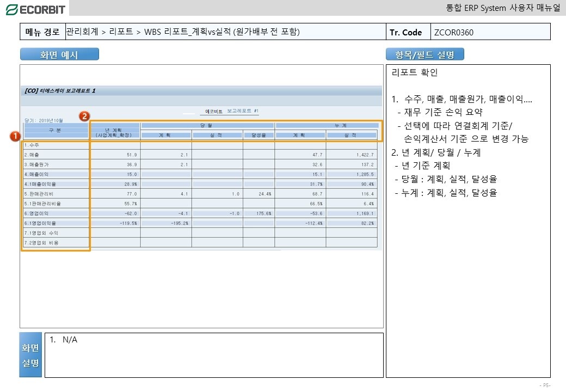Select the 구분 column header
Image resolution: width=566 pixels, height=392 pixels.
click(x=55, y=130)
